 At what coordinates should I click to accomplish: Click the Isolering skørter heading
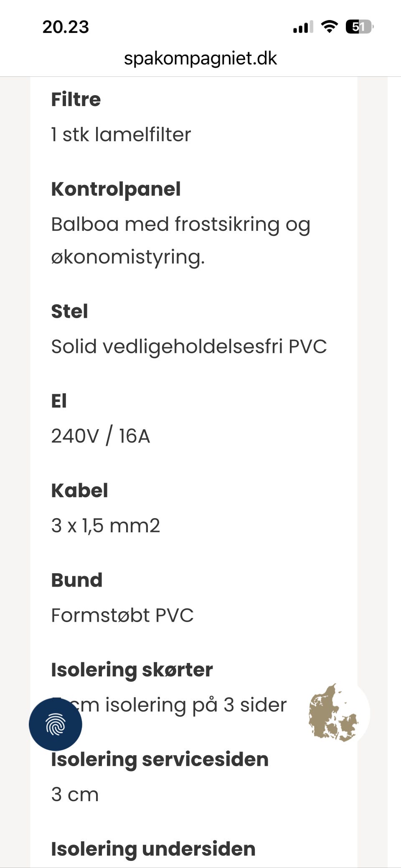pyautogui.click(x=132, y=669)
